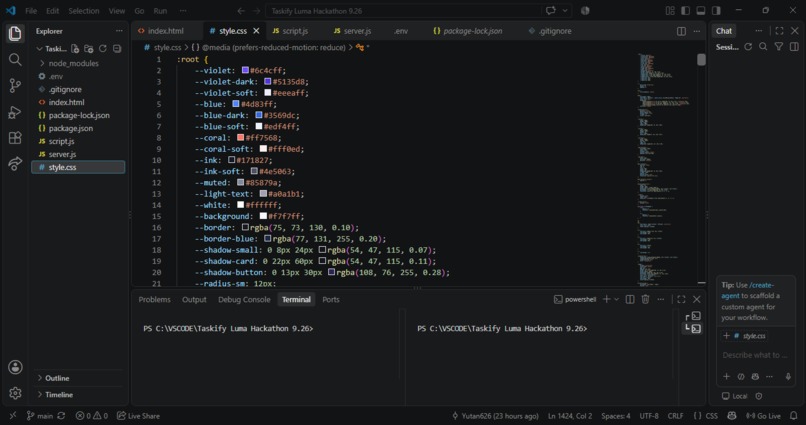806x425 pixels.
Task: Open notifications bell in status bar
Action: click(x=794, y=416)
